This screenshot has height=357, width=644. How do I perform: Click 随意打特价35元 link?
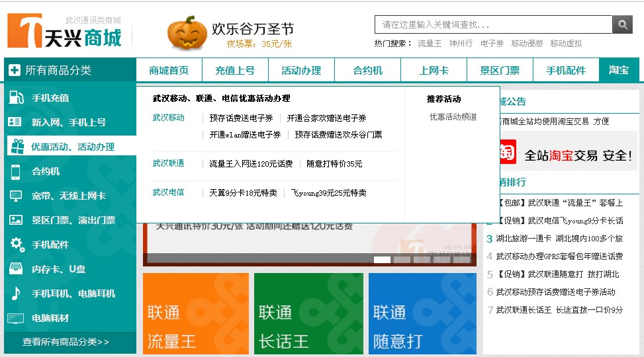[x=334, y=164]
